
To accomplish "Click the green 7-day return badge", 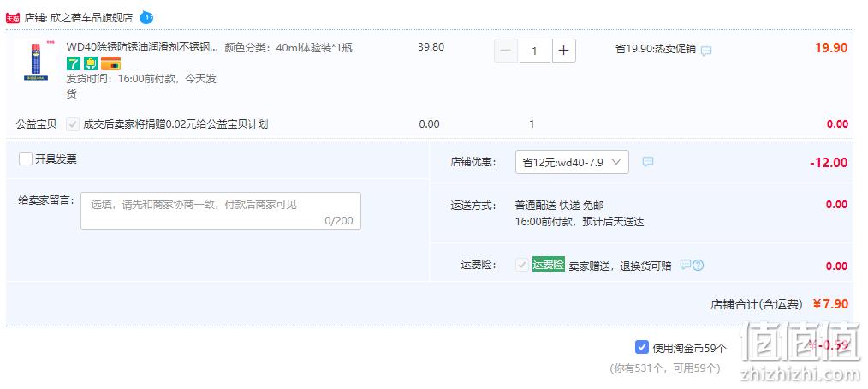I will click(x=74, y=63).
